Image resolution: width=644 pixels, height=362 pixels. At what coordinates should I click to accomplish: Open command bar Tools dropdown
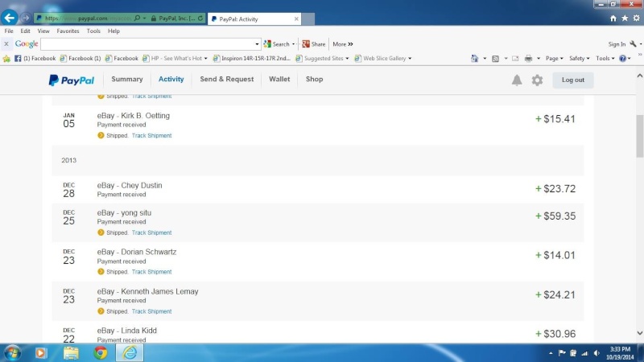click(x=605, y=58)
